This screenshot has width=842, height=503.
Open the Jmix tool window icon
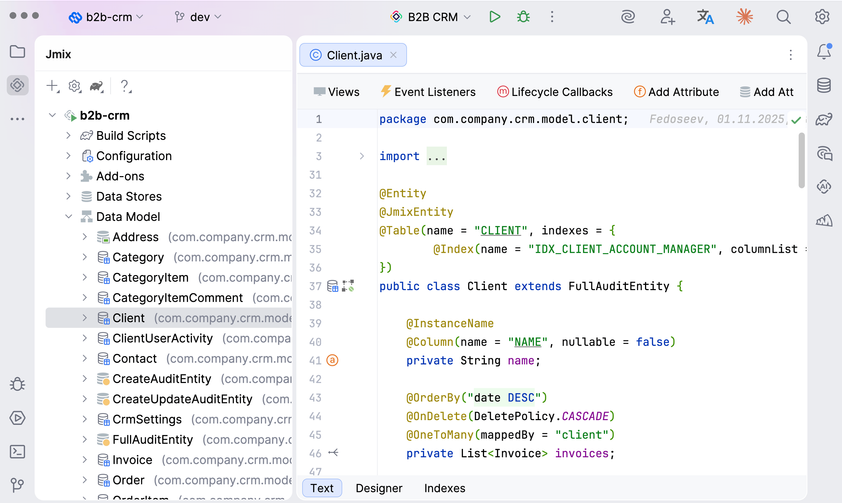coord(17,85)
